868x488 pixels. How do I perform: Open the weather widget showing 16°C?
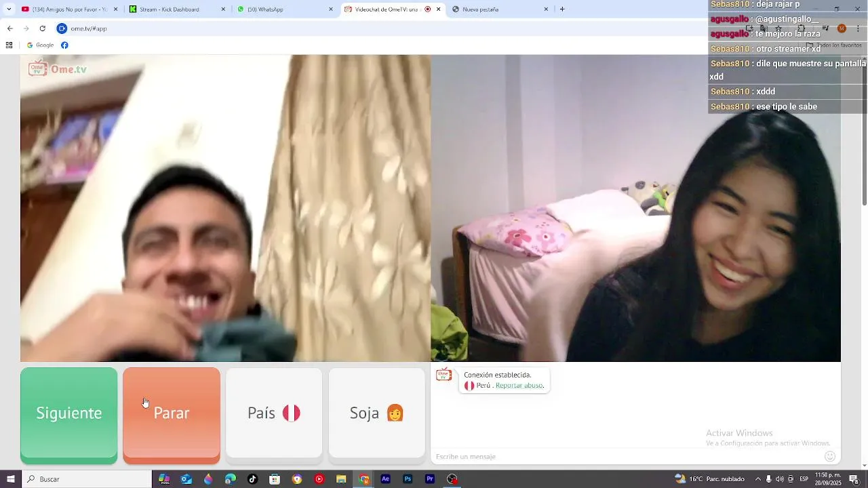[x=709, y=479]
